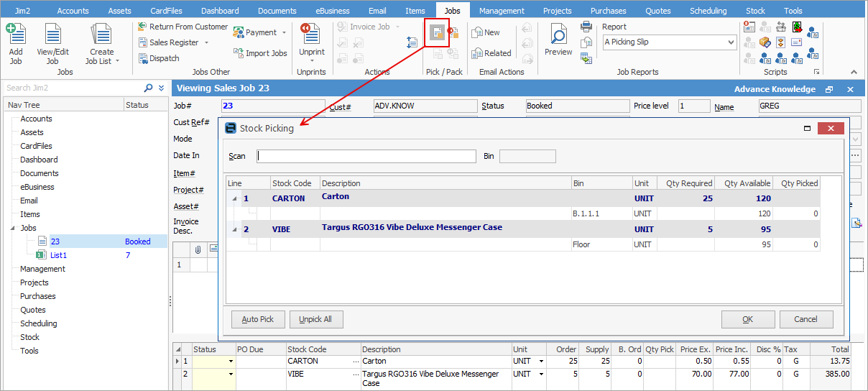Screen dimensions: 868x391
Task: Select Return From Customer in ribbon
Action: 183,27
